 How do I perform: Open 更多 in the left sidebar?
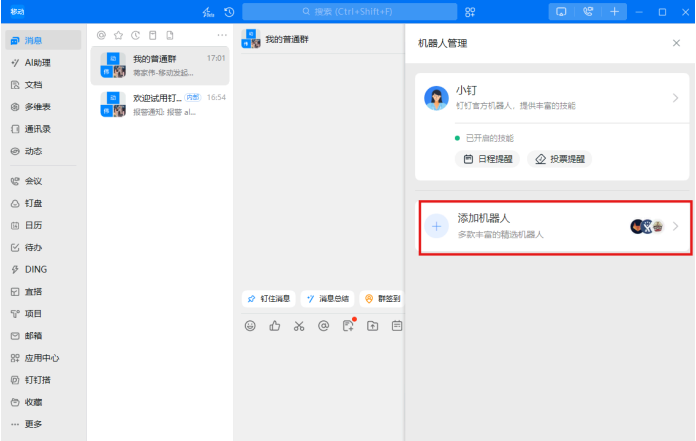33,424
